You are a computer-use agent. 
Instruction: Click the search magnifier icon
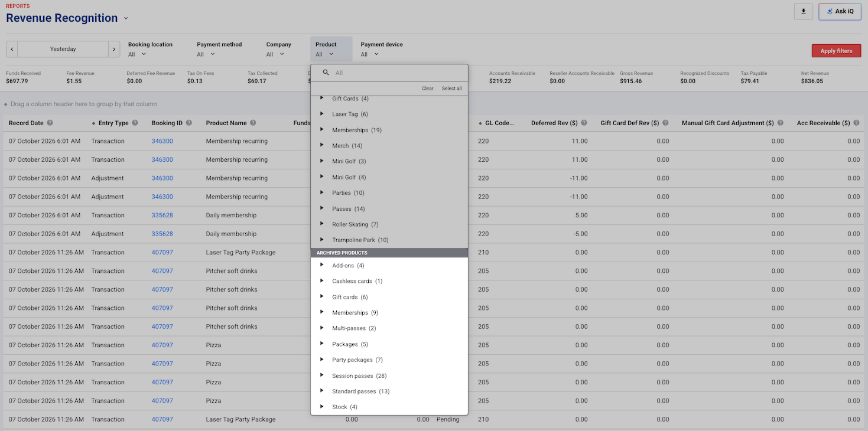(326, 73)
